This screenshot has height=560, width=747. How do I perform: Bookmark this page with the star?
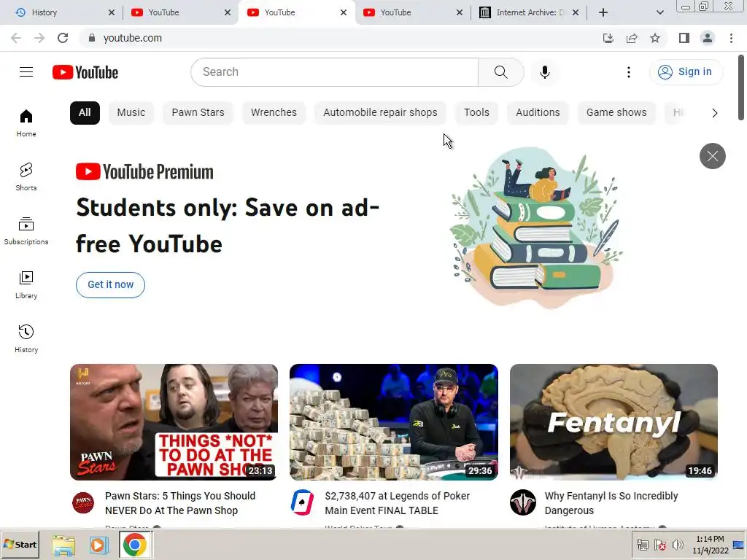(655, 38)
